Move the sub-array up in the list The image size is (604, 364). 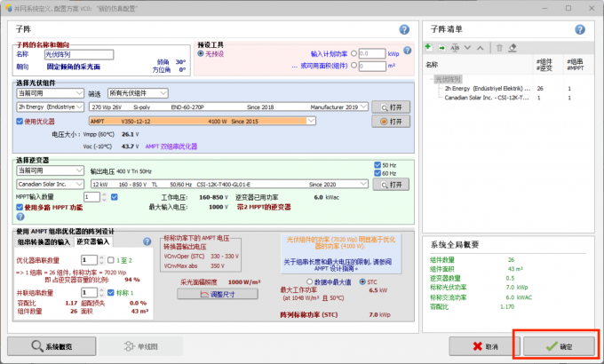(480, 48)
